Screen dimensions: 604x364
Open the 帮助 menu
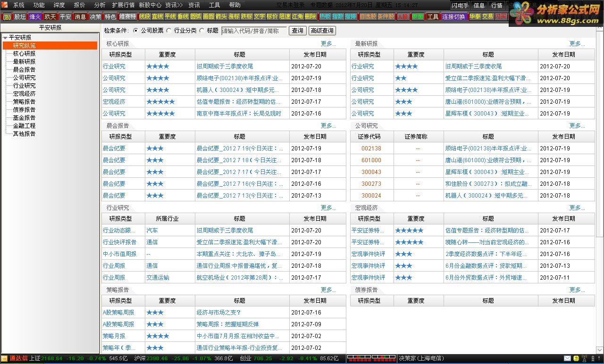pos(235,5)
